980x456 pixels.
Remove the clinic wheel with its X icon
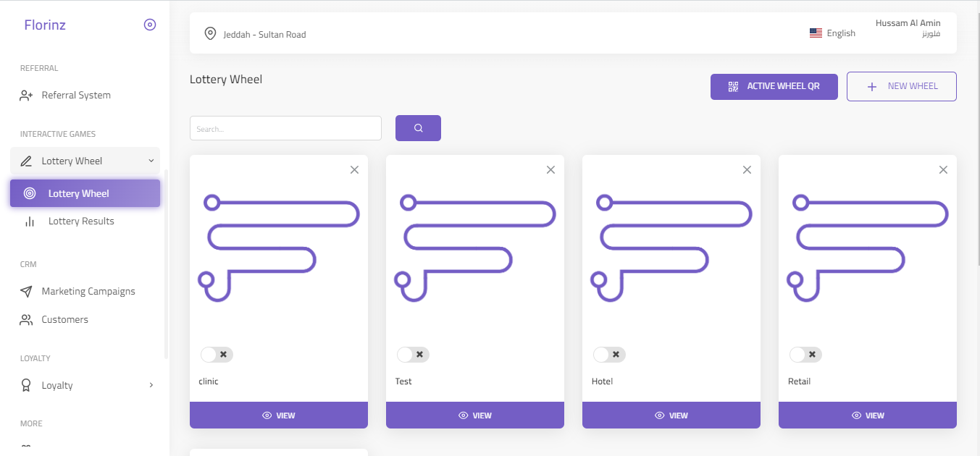click(354, 169)
